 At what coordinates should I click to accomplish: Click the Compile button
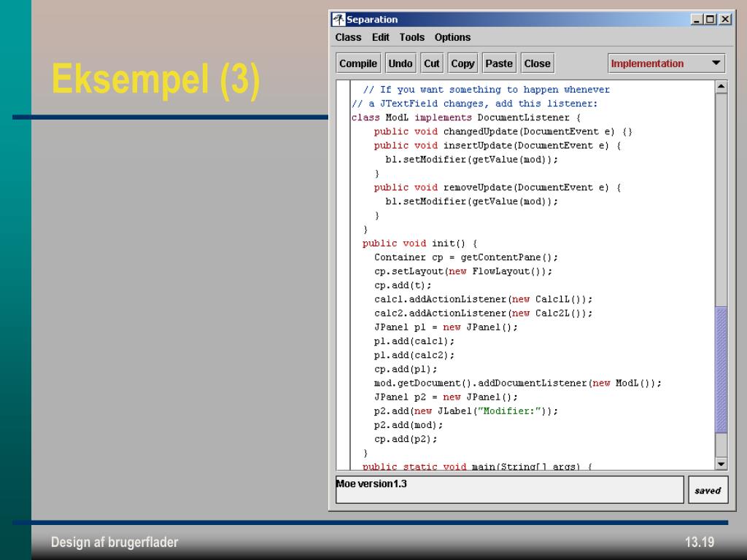tap(358, 63)
